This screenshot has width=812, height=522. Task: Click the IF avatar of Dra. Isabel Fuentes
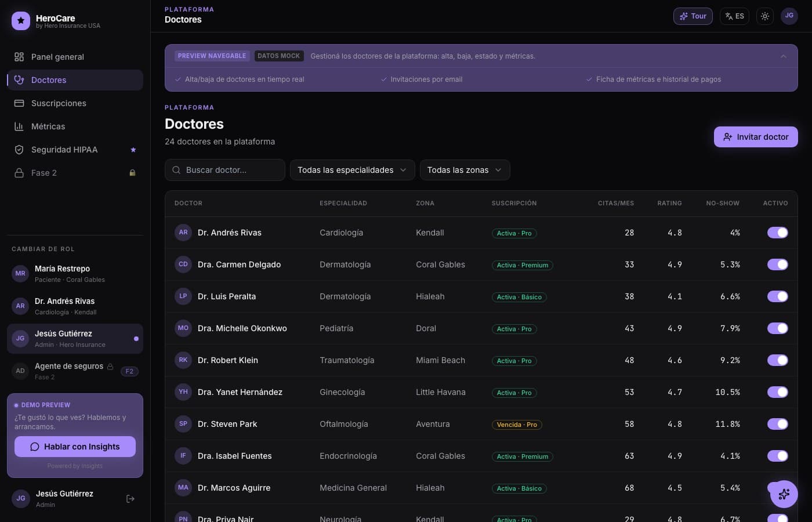(183, 456)
